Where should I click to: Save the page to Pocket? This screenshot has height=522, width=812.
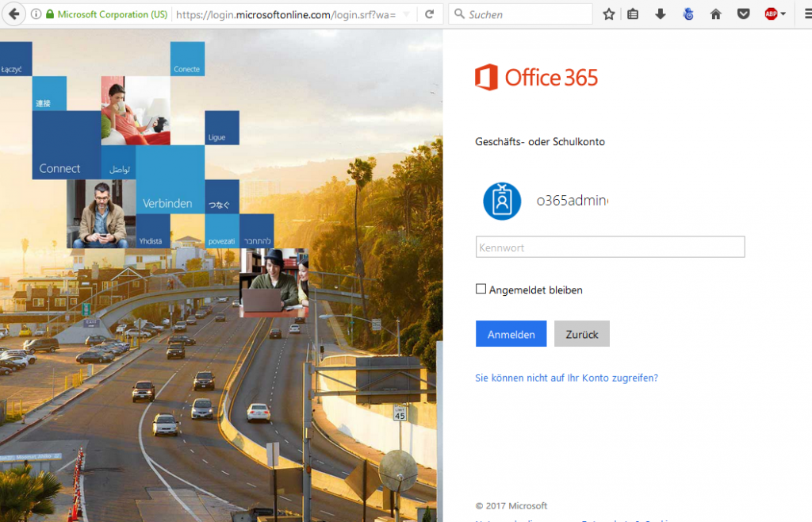(743, 13)
